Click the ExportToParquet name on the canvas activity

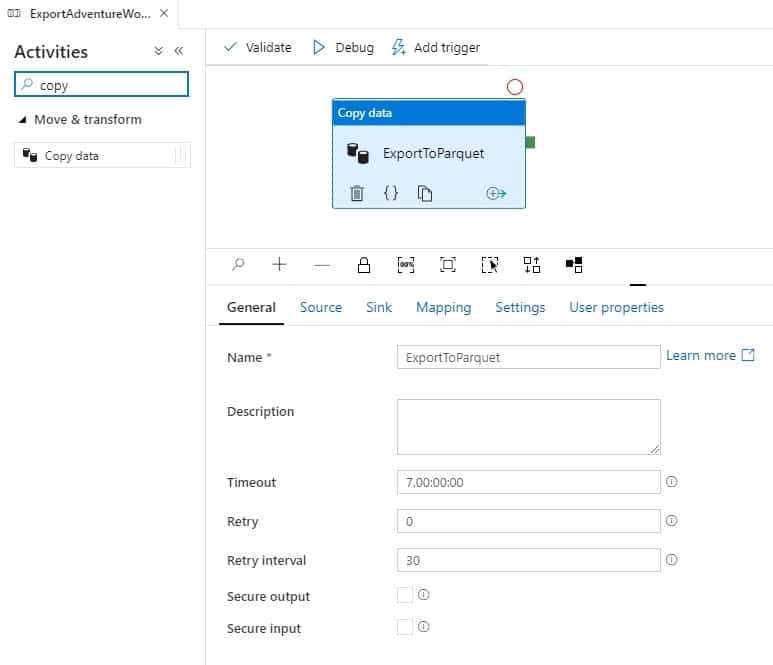(x=433, y=153)
